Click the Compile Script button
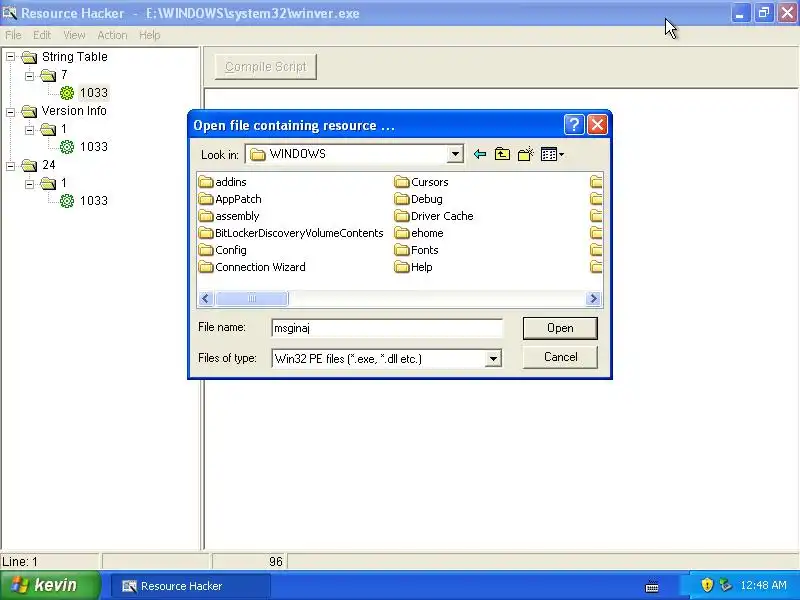800x600 pixels. [266, 67]
